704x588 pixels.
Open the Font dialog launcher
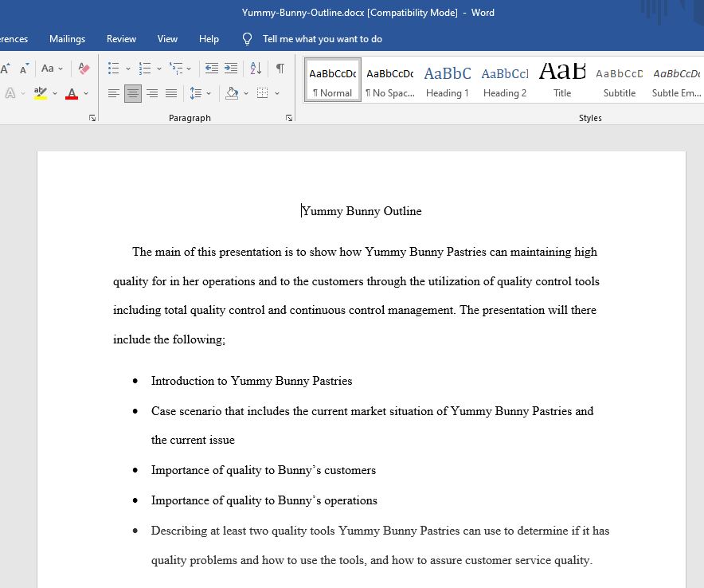click(x=92, y=118)
